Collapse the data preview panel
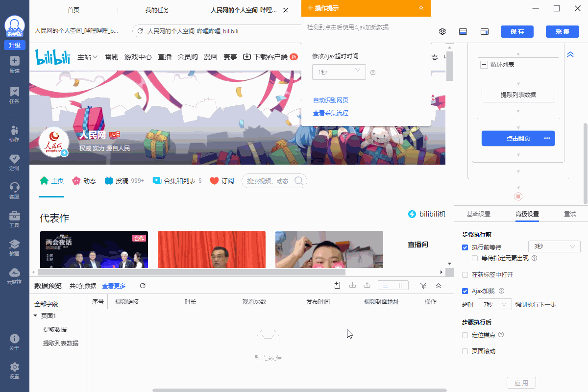The height and width of the screenshot is (392, 588). pos(439,286)
